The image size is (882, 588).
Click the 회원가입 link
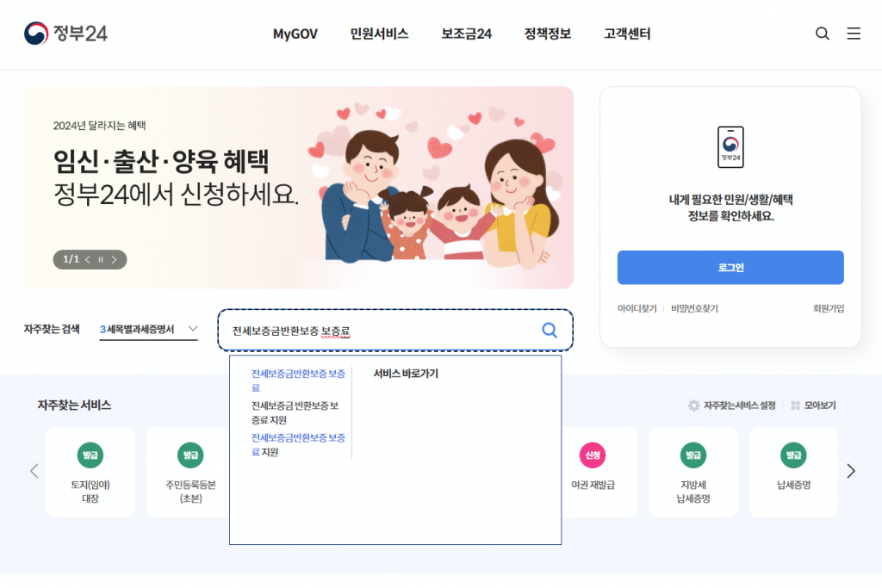tap(828, 308)
